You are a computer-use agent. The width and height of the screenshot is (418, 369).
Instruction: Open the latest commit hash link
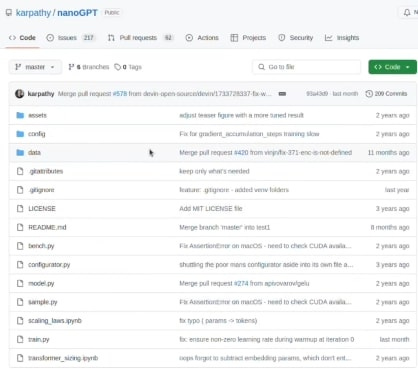317,94
